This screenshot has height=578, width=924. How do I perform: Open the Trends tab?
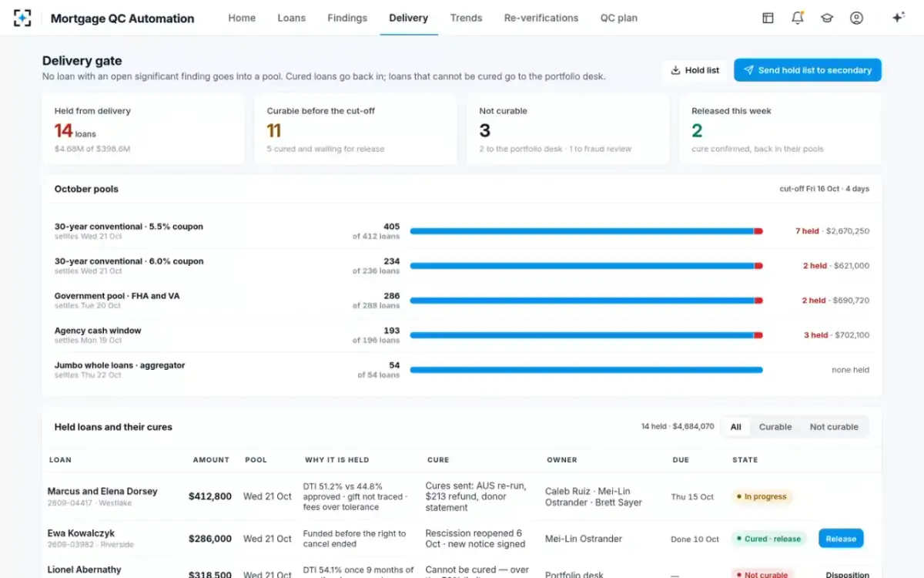click(466, 18)
